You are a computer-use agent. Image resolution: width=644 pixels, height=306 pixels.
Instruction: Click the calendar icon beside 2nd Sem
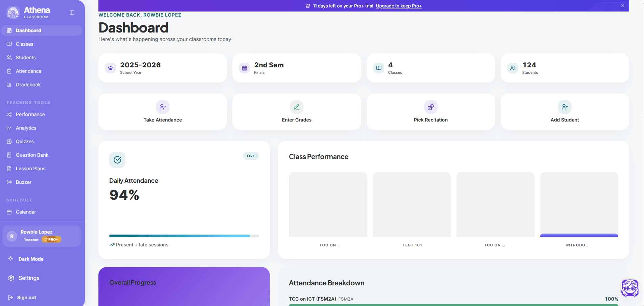(x=245, y=68)
